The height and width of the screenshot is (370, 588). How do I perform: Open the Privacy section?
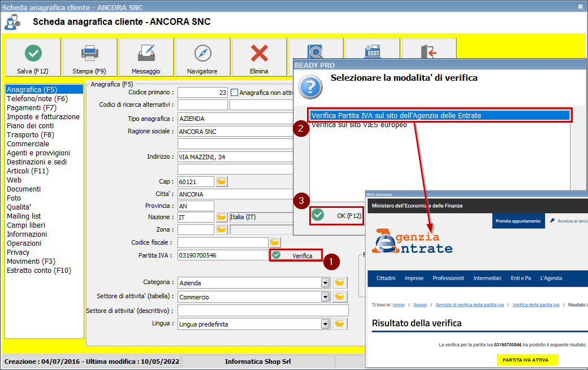[x=18, y=252]
